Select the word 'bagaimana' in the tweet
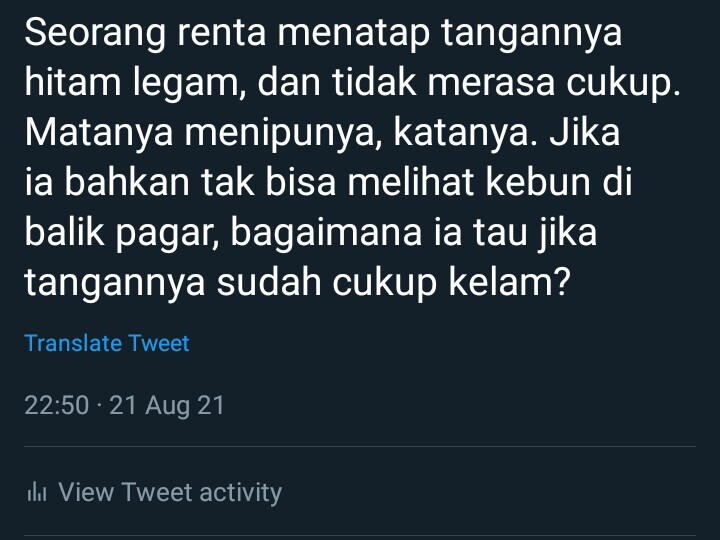This screenshot has height=540, width=720. [326, 233]
